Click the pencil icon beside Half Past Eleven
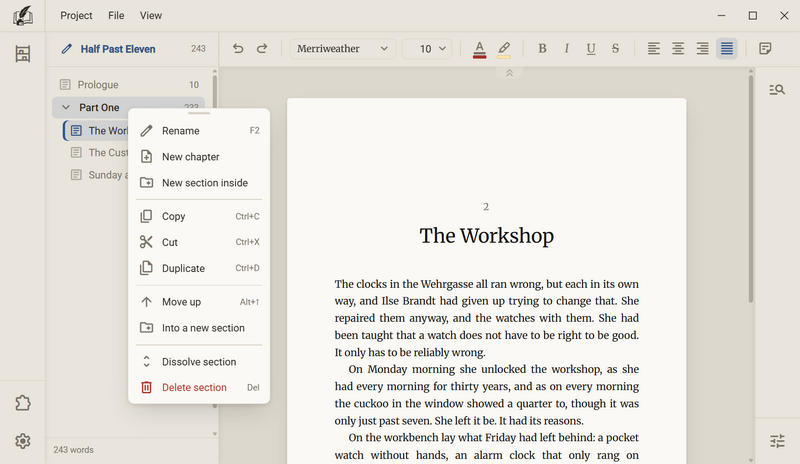800x464 pixels. click(x=66, y=49)
